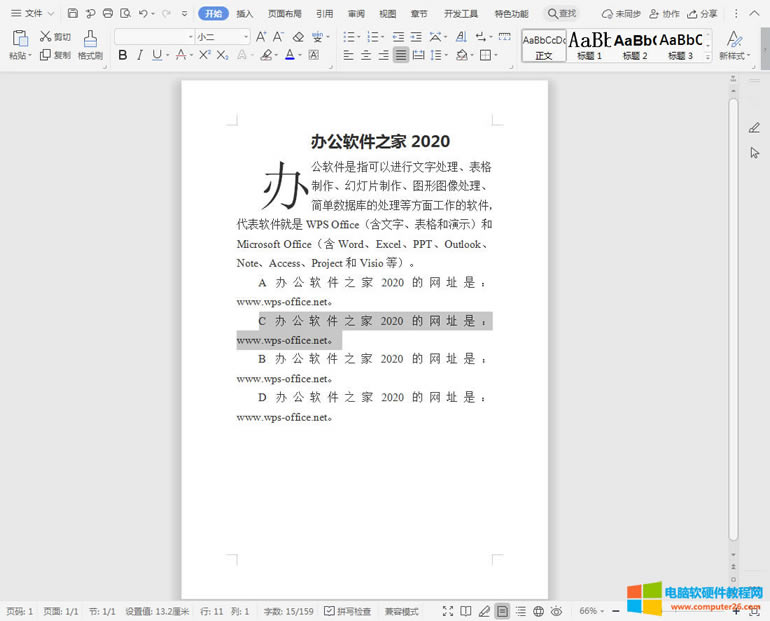770x621 pixels.
Task: Apply the 标题 1 heading style
Action: pyautogui.click(x=589, y=45)
